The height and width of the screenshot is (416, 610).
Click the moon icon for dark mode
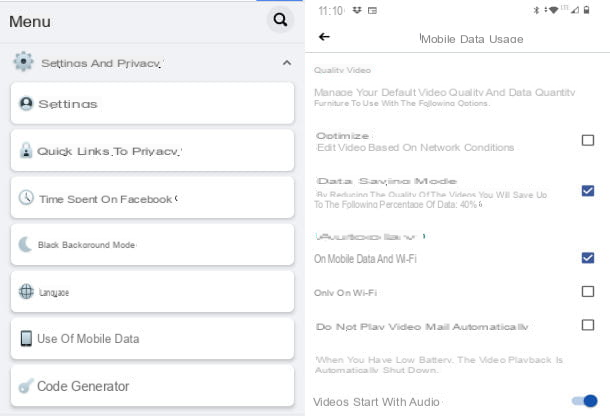[x=25, y=244]
